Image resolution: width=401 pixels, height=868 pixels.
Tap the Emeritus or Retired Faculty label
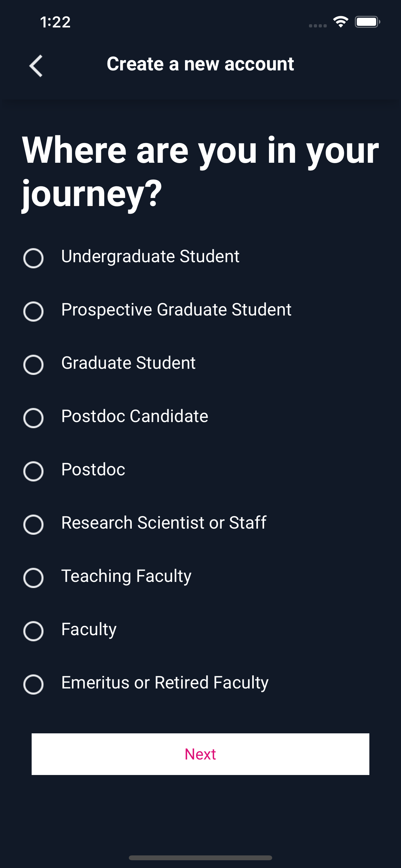point(165,683)
